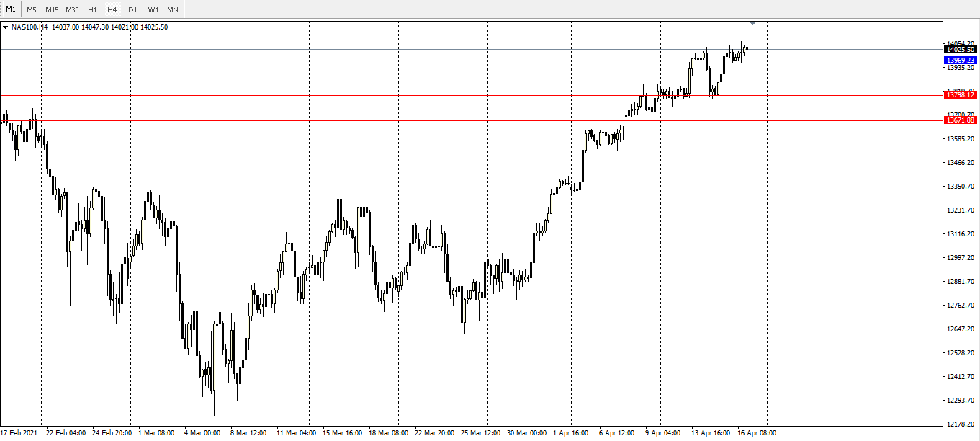
Task: Open the NAS100,H4 chart dropdown arrow
Action: click(x=6, y=27)
